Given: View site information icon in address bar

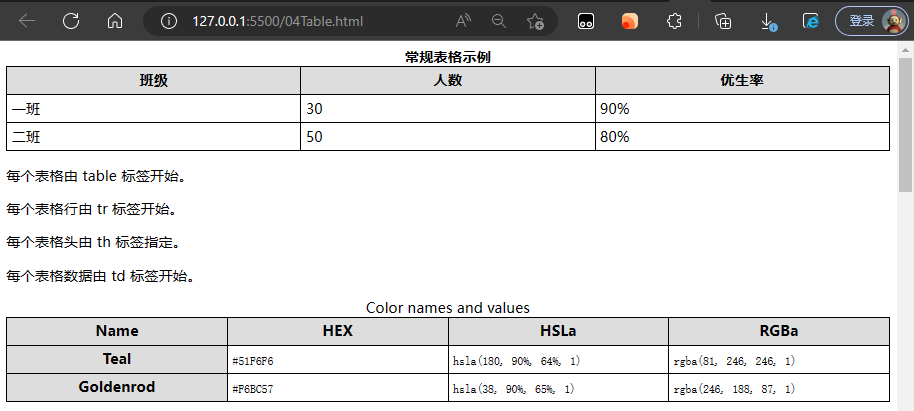Looking at the screenshot, I should (168, 22).
